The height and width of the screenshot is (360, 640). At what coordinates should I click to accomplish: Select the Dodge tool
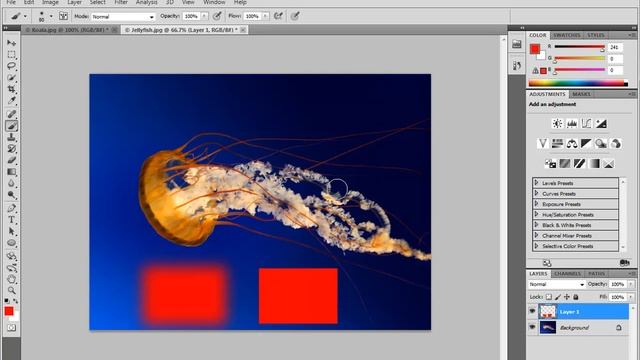click(x=11, y=194)
